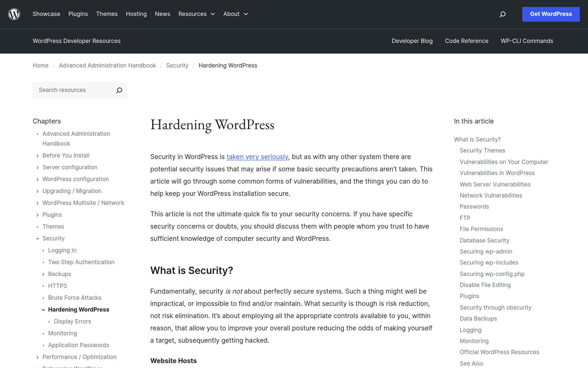Image resolution: width=588 pixels, height=368 pixels.
Task: Open Display Errors sub-page
Action: (72, 321)
